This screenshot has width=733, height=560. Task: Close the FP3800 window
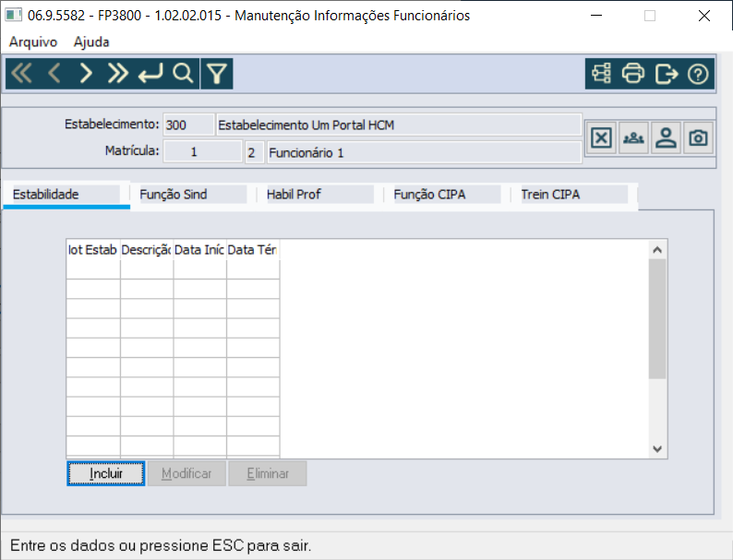(x=704, y=16)
